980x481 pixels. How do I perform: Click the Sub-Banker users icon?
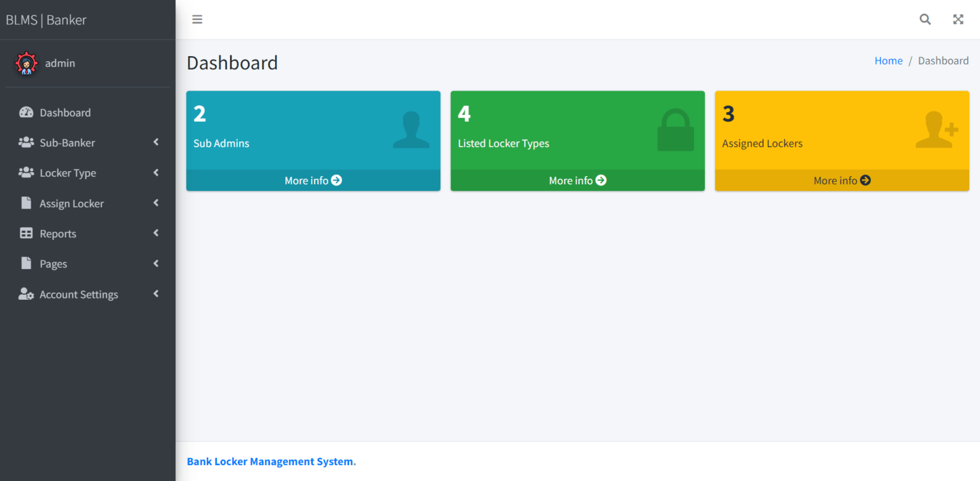(x=26, y=142)
